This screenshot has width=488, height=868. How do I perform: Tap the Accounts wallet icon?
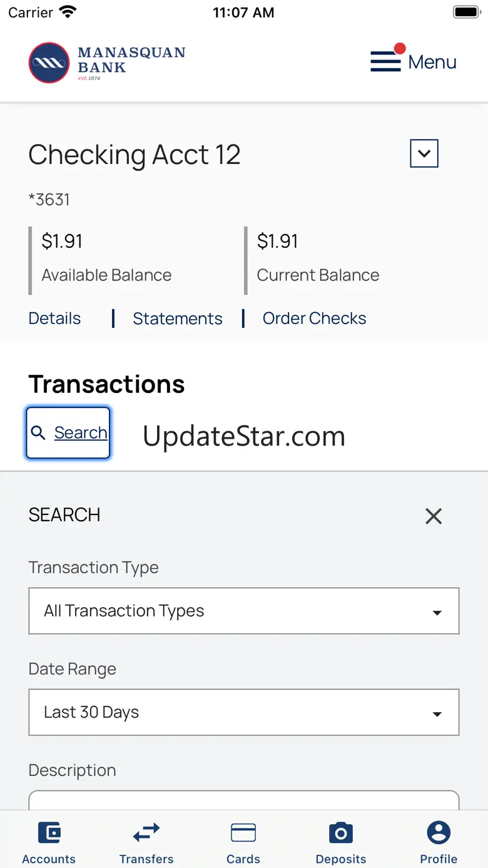49,833
